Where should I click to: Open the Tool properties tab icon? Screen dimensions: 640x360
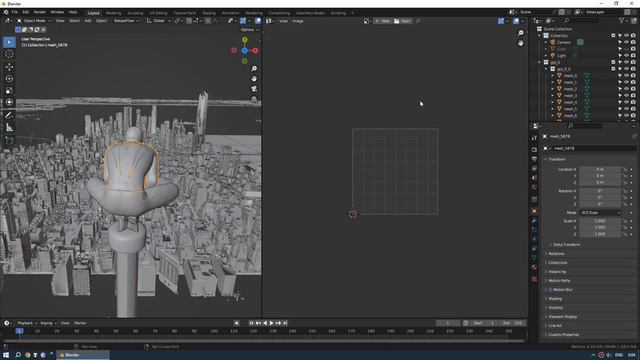tap(534, 138)
